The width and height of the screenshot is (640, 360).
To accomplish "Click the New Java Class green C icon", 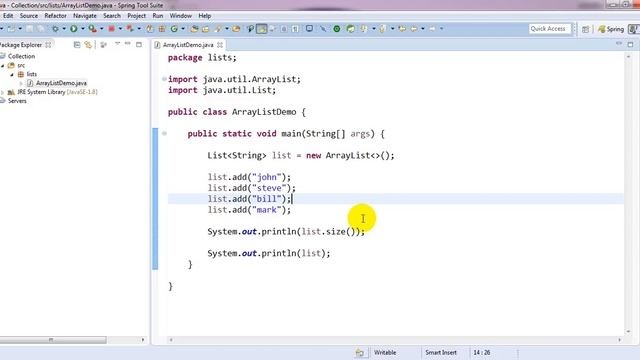I will pos(174,29).
